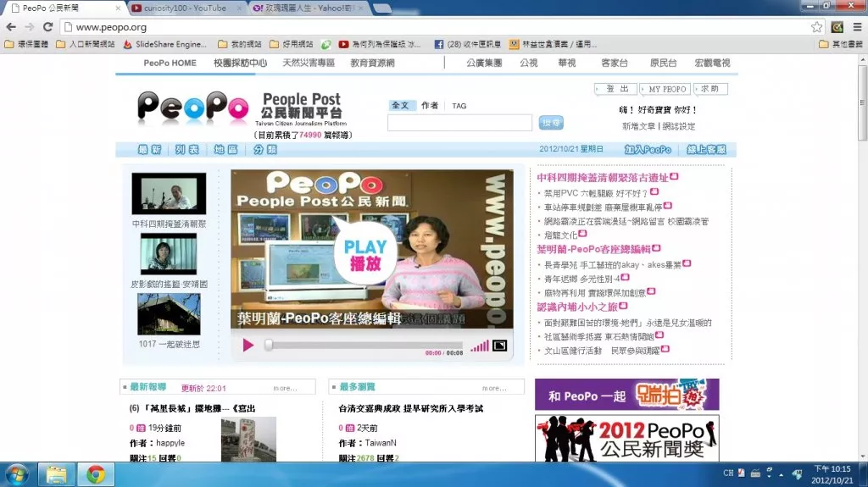Click the PLAY 播放 bubble on video
Viewport: 868px width, 487px height.
(x=365, y=255)
